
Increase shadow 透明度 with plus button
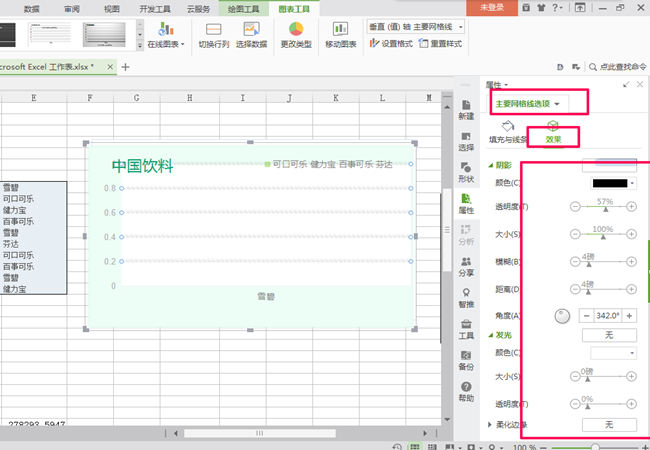tap(631, 206)
